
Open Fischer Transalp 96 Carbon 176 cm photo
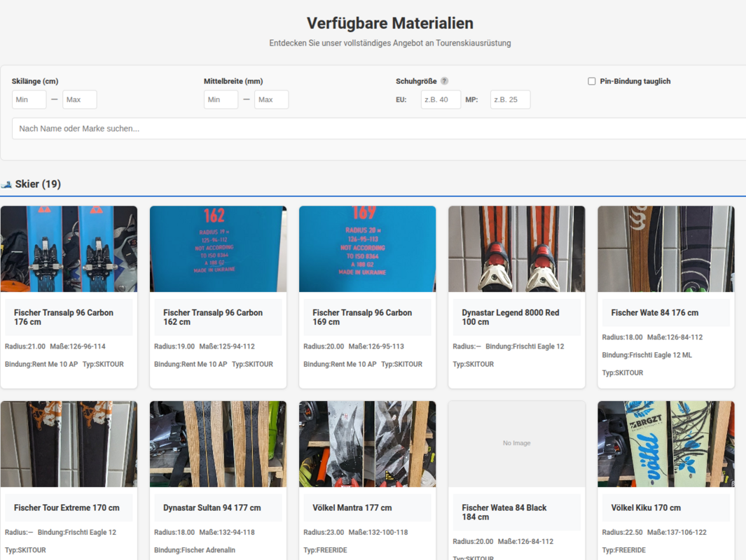coord(69,249)
